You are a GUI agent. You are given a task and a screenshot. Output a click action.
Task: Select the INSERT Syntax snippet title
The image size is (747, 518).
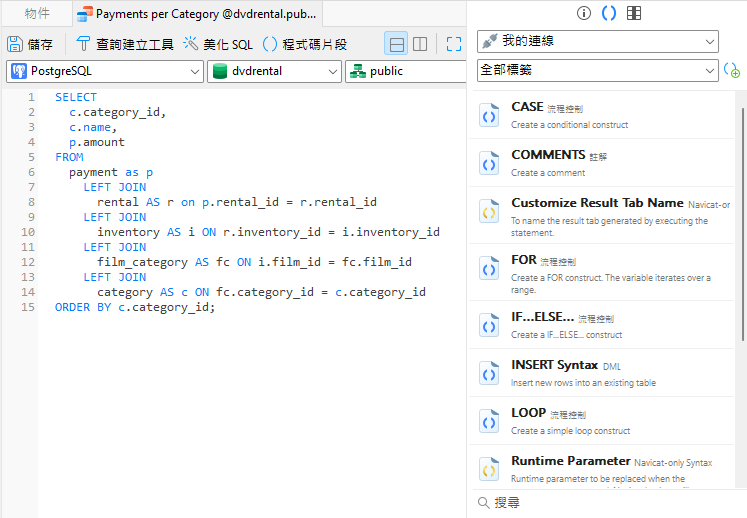pyautogui.click(x=555, y=365)
